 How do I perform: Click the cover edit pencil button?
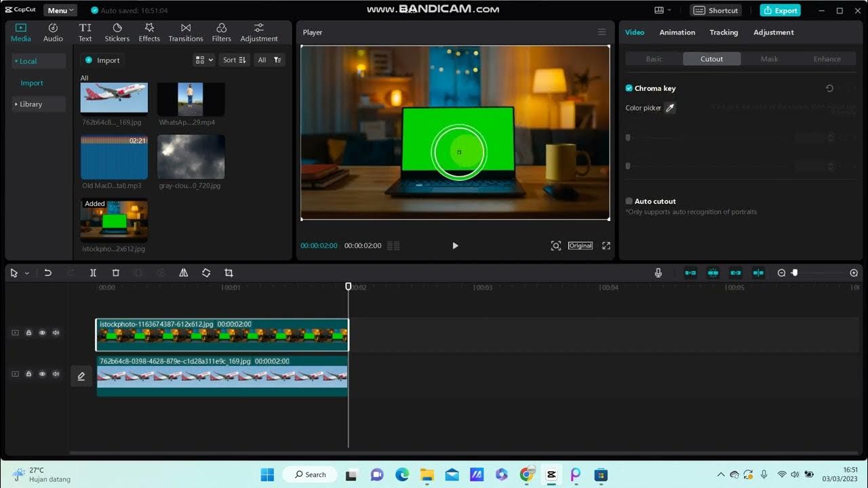(81, 376)
